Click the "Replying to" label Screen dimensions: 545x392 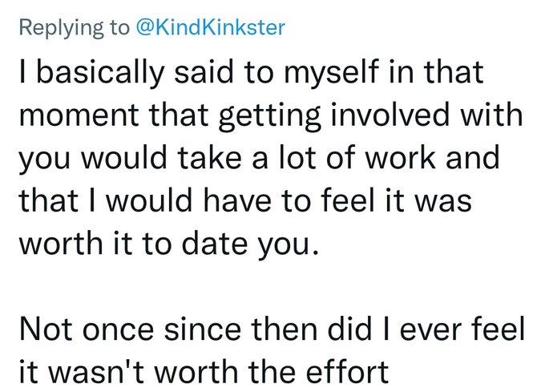click(75, 28)
